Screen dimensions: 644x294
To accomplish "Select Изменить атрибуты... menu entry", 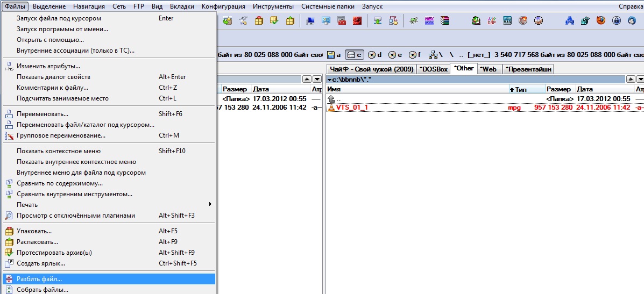I will (x=109, y=66).
